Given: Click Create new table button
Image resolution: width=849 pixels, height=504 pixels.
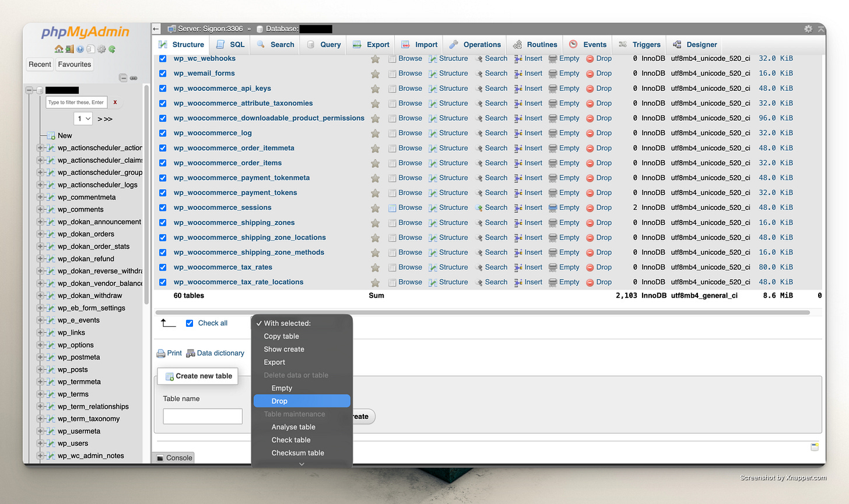Looking at the screenshot, I should click(198, 376).
